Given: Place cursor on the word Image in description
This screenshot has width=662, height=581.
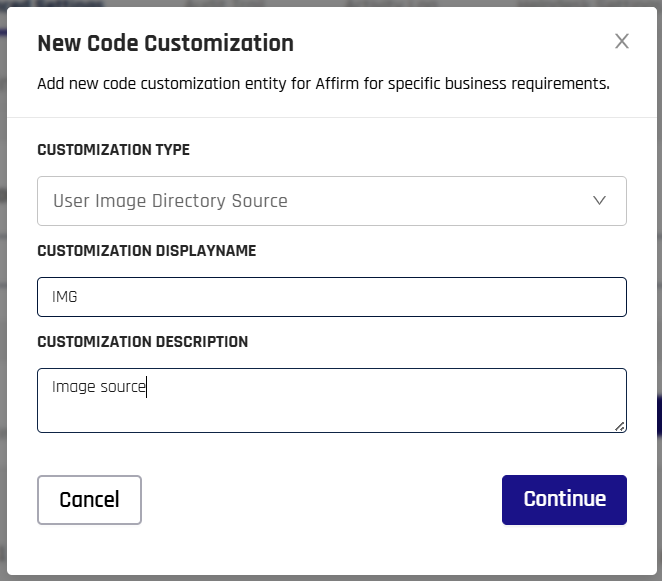Looking at the screenshot, I should [x=73, y=387].
